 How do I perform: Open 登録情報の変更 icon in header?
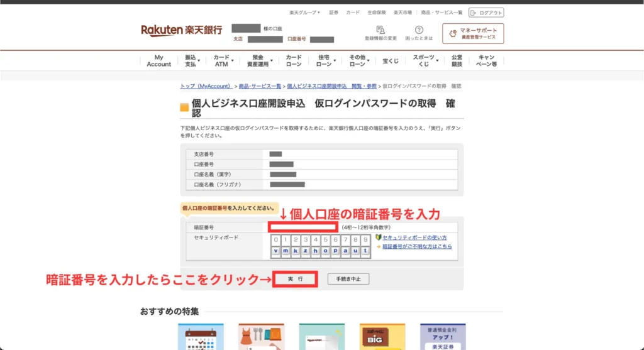pos(380,30)
